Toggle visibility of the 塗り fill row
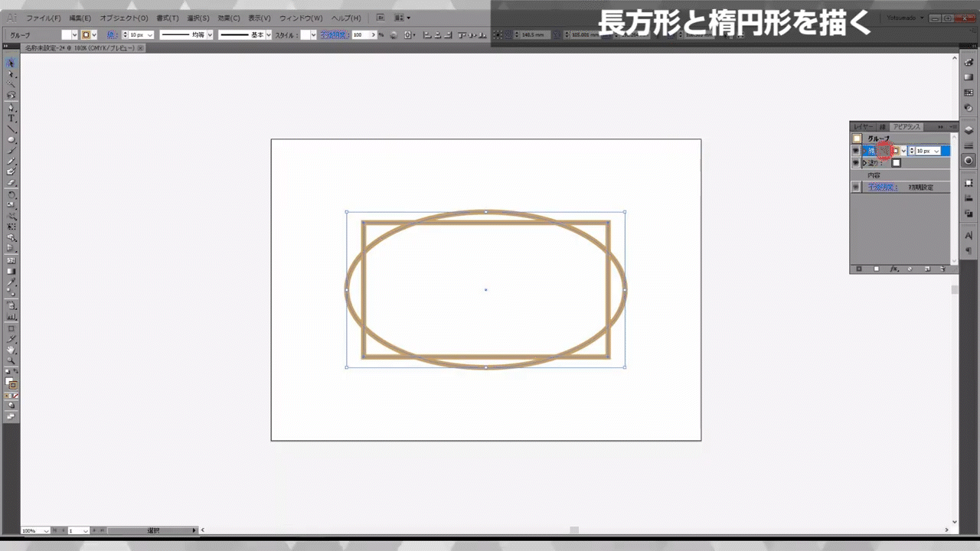980x551 pixels. (855, 162)
